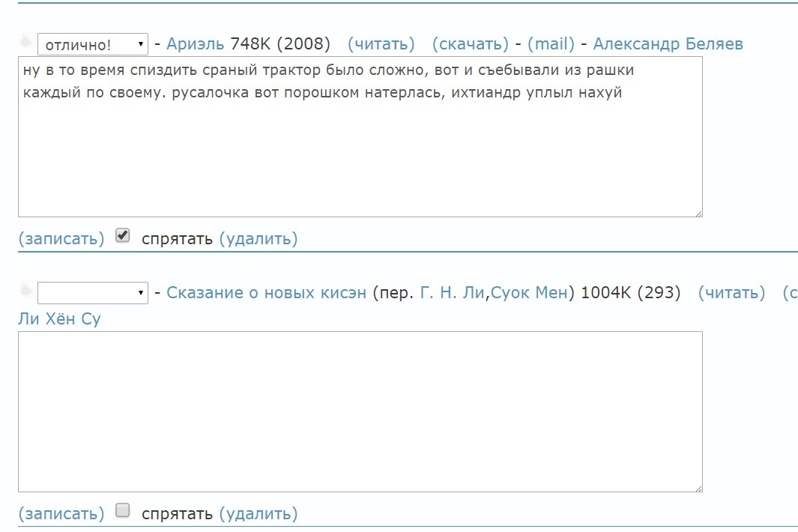Uncheck спрятать checkbox for the Ариэль review
798x532 pixels.
pos(123,236)
